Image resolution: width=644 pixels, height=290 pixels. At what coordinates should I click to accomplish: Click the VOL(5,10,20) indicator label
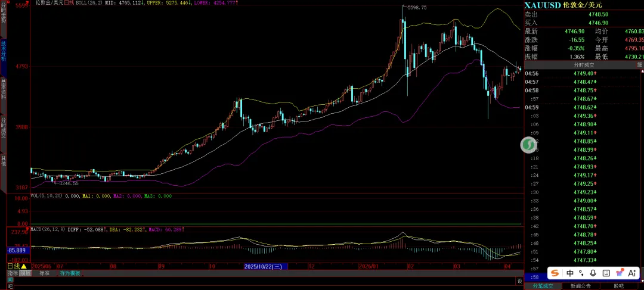47,196
